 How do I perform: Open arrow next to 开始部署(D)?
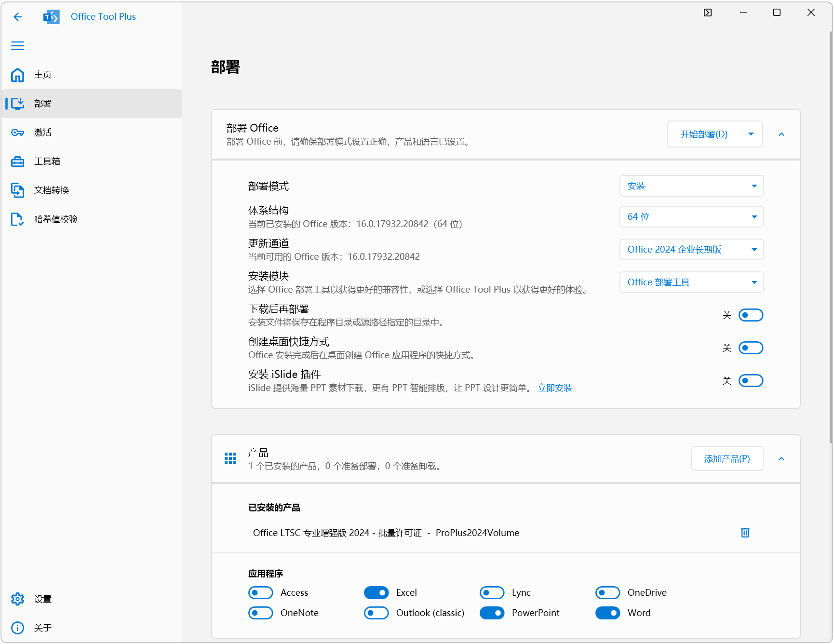(x=751, y=134)
